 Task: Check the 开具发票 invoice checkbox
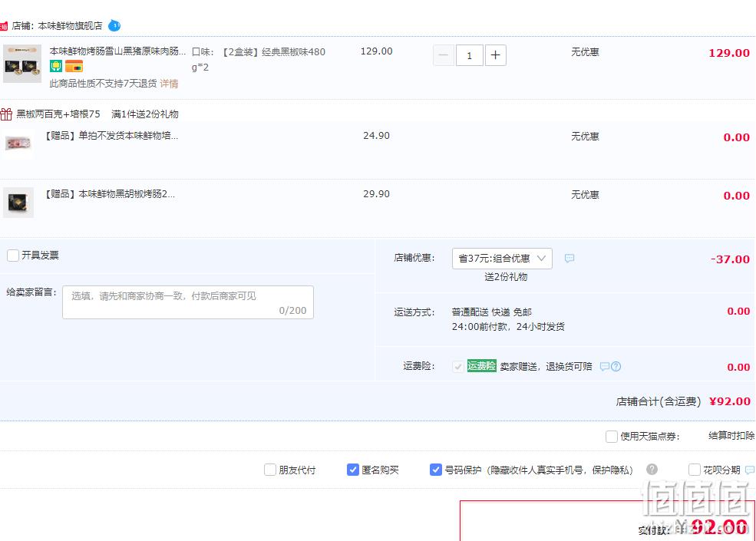tap(13, 255)
